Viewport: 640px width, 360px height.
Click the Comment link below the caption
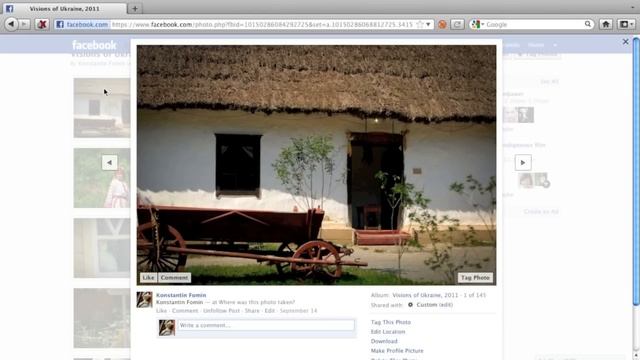coord(185,311)
